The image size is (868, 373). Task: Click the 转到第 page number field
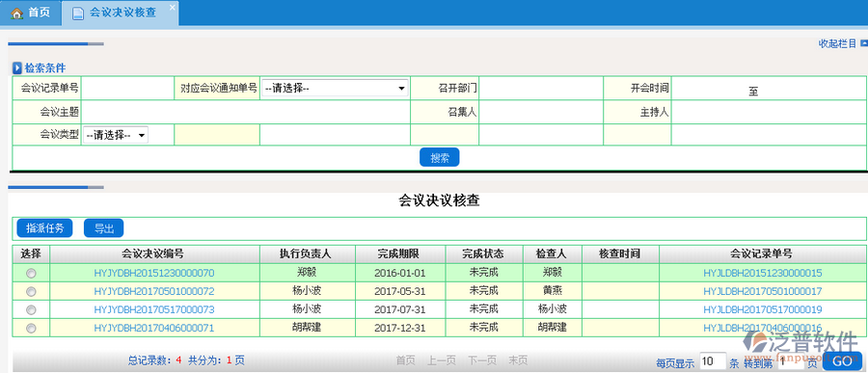791,362
